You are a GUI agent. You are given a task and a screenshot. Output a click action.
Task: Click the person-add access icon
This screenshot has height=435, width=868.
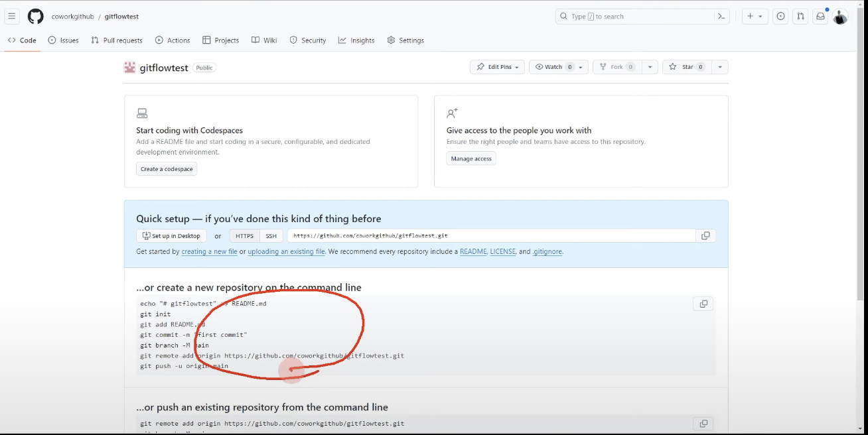[452, 113]
